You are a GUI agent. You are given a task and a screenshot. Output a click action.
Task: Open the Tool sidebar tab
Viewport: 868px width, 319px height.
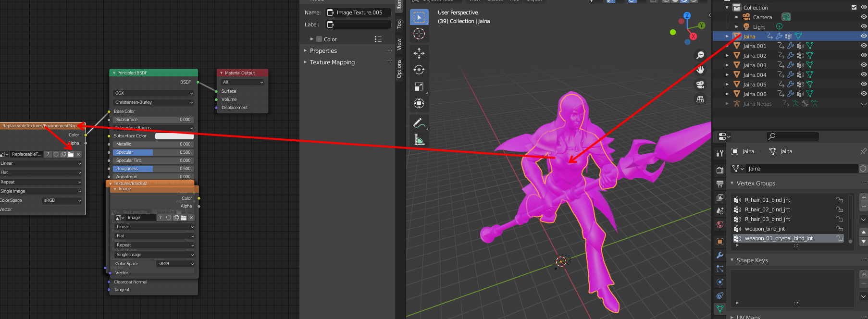(399, 24)
